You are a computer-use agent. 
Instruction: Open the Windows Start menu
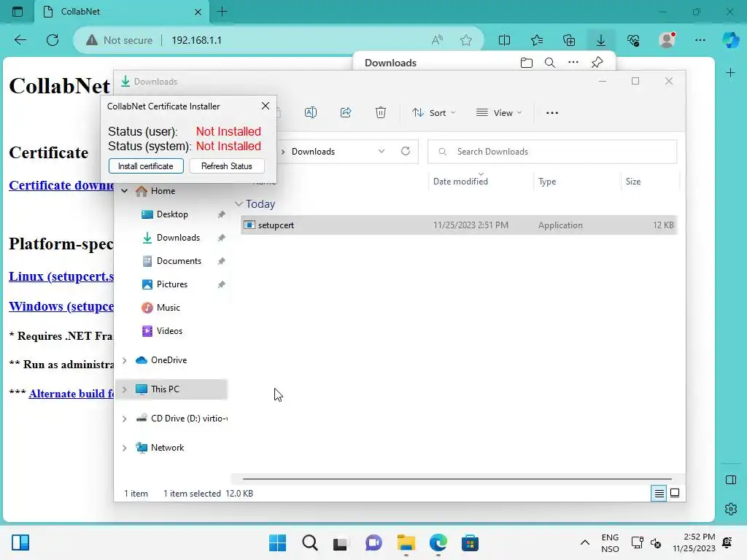tap(277, 542)
